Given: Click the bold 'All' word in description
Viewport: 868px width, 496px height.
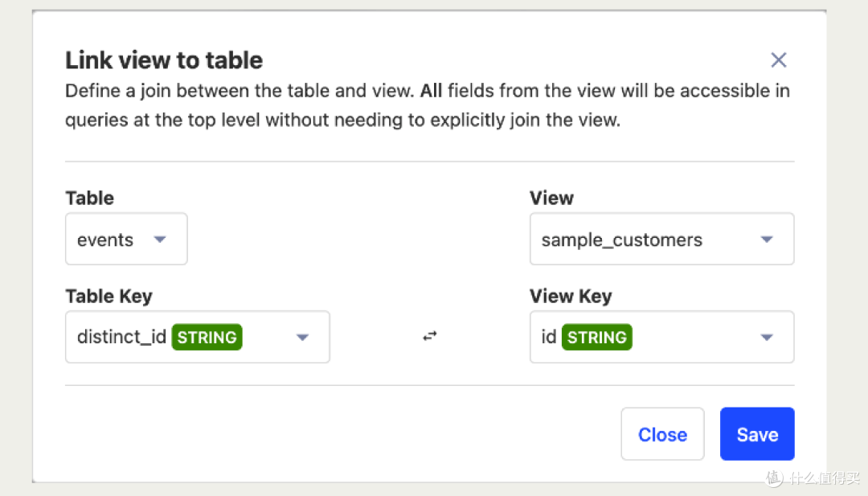Looking at the screenshot, I should click(431, 91).
